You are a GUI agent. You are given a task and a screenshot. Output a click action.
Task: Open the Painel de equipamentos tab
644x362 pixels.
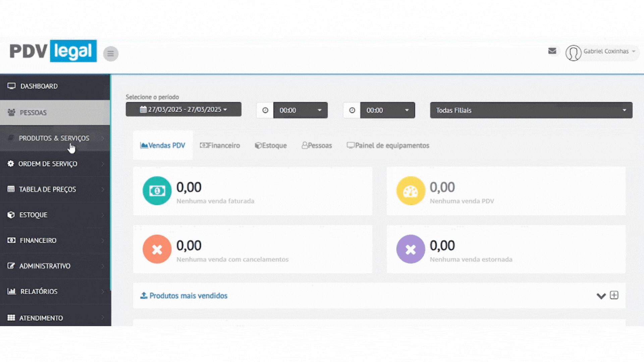coord(388,145)
